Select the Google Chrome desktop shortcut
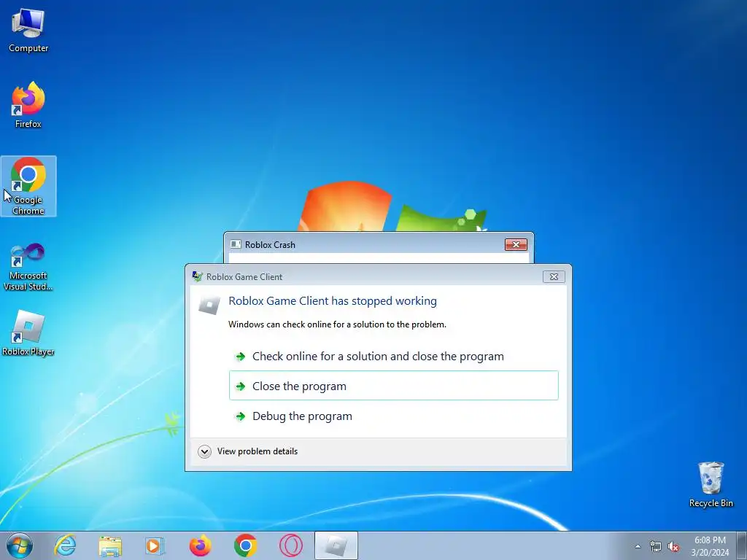The image size is (747, 560). [x=28, y=186]
